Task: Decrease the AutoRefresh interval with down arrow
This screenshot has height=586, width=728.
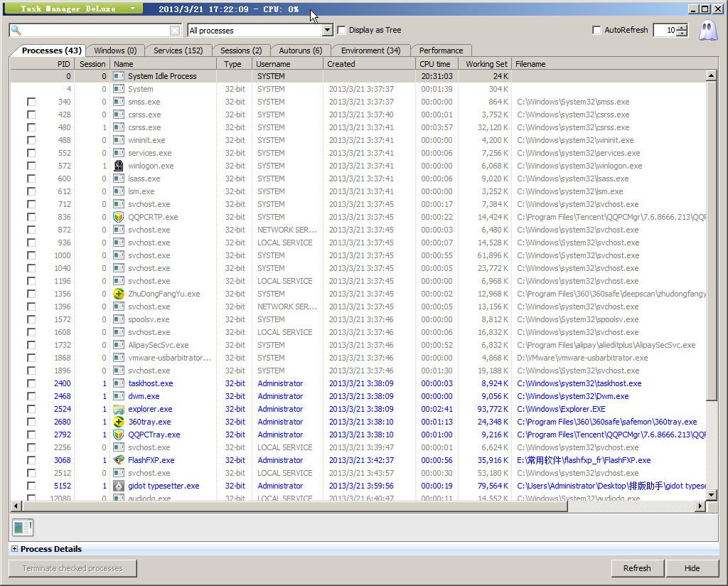Action: (x=682, y=33)
